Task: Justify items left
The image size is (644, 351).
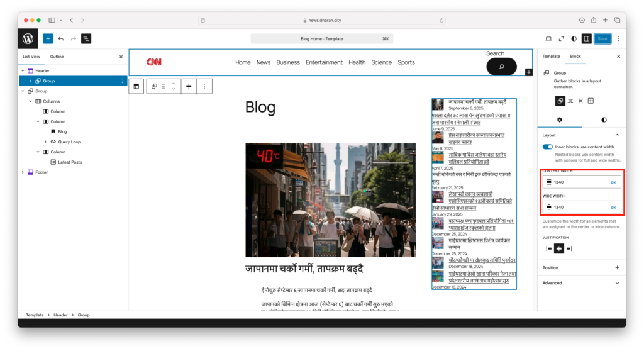Action: pos(549,248)
